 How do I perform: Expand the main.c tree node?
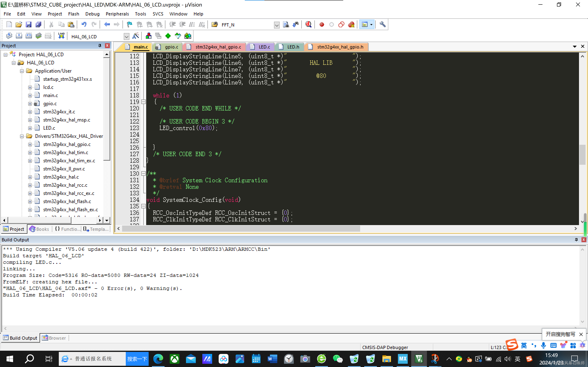pyautogui.click(x=30, y=95)
